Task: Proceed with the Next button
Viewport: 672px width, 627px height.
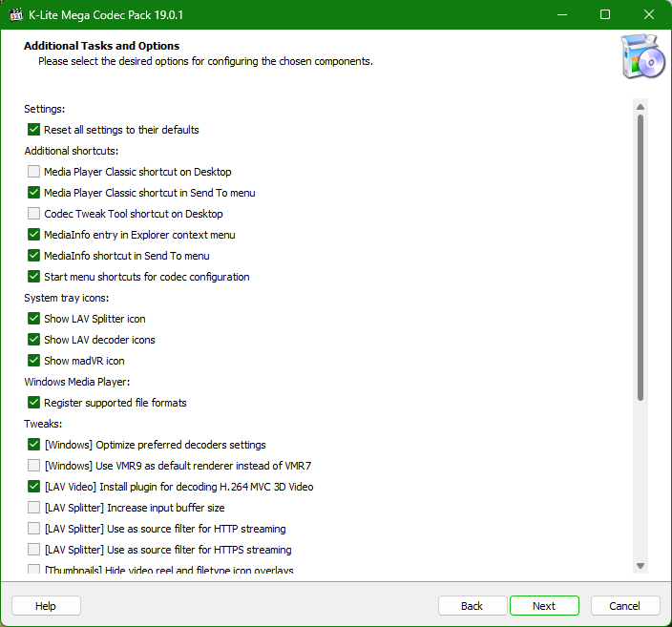Action: (544, 606)
